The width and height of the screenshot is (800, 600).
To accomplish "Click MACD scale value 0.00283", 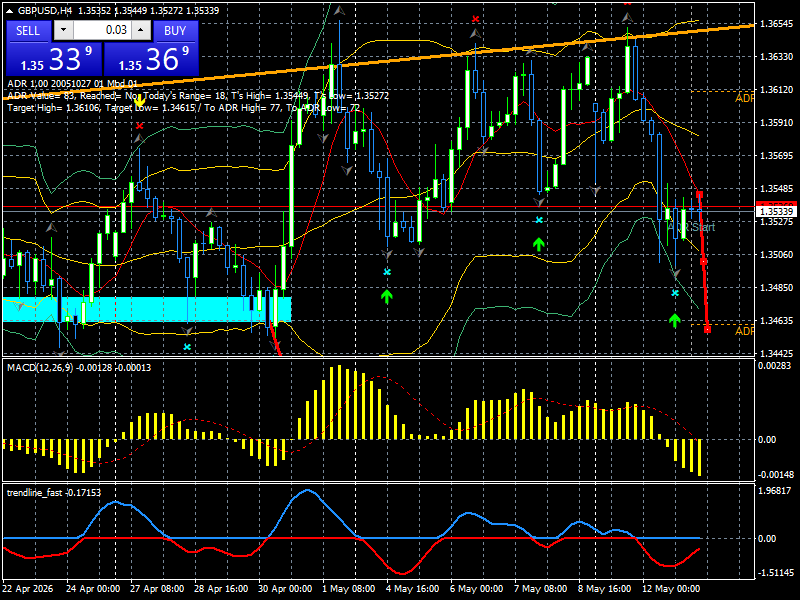I will [774, 365].
